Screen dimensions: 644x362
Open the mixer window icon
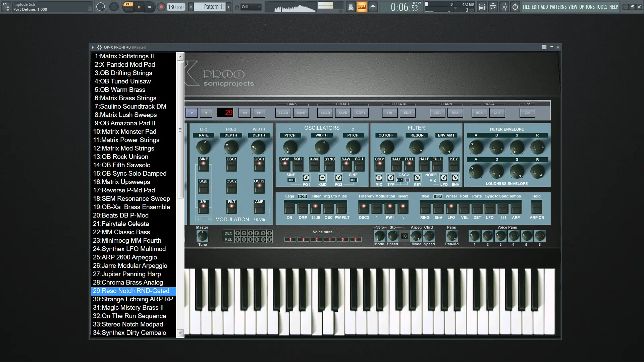[504, 7]
